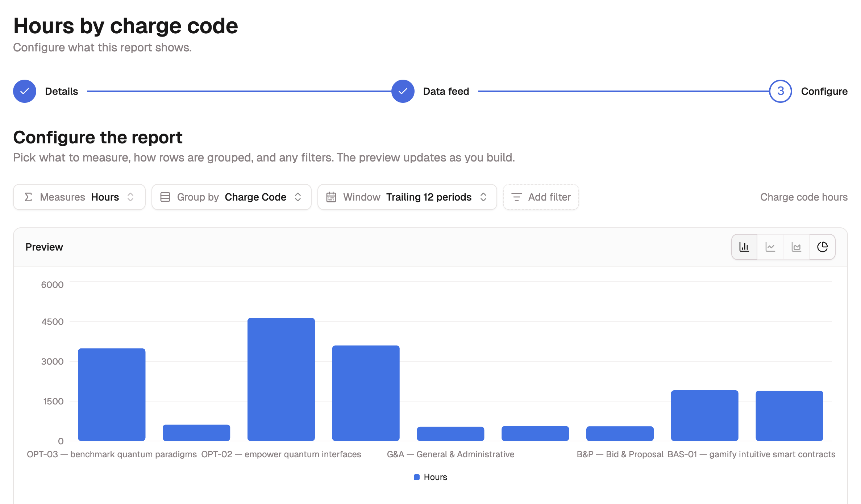This screenshot has width=861, height=504.
Task: Click the 3000 y-axis value
Action: coord(52,361)
